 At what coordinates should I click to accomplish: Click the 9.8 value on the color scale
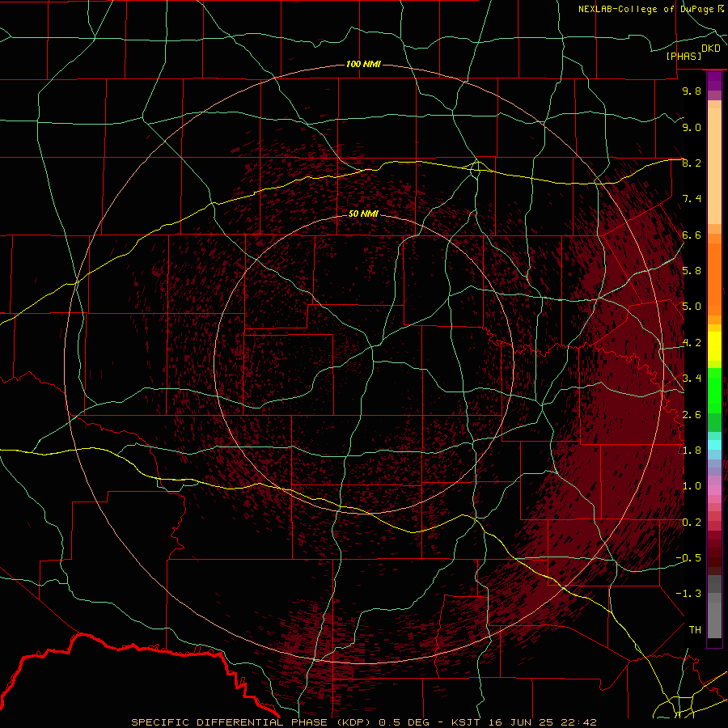pyautogui.click(x=692, y=91)
